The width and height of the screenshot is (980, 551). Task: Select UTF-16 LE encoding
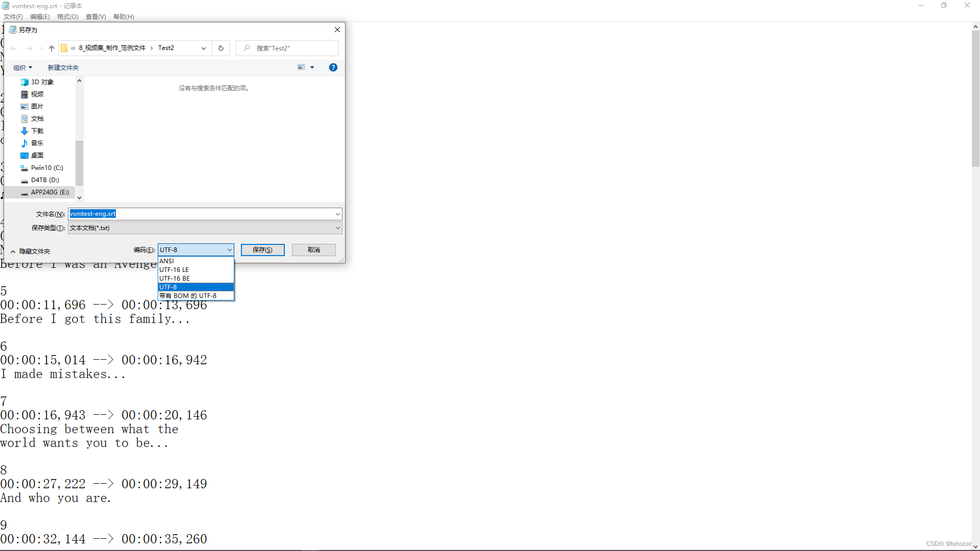pyautogui.click(x=174, y=270)
